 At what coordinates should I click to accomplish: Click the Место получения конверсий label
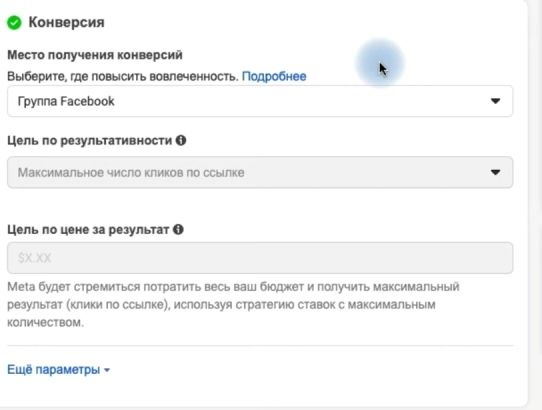[x=95, y=55]
